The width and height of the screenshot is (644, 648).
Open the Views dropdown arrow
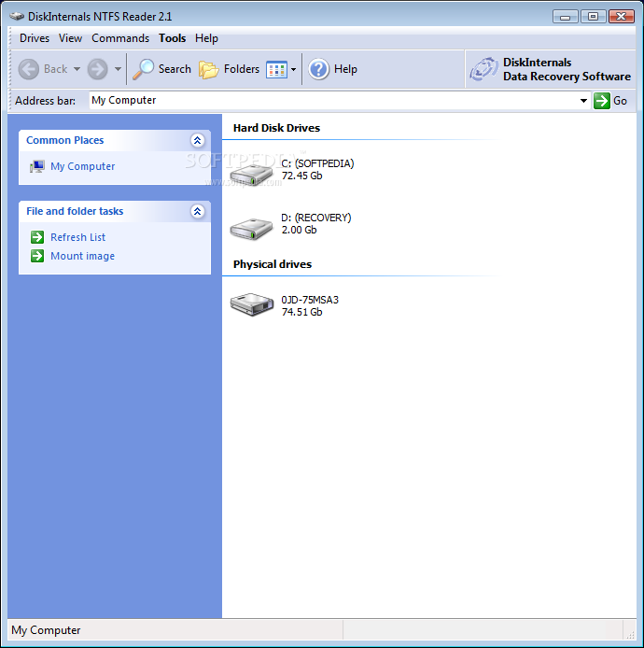click(x=293, y=69)
